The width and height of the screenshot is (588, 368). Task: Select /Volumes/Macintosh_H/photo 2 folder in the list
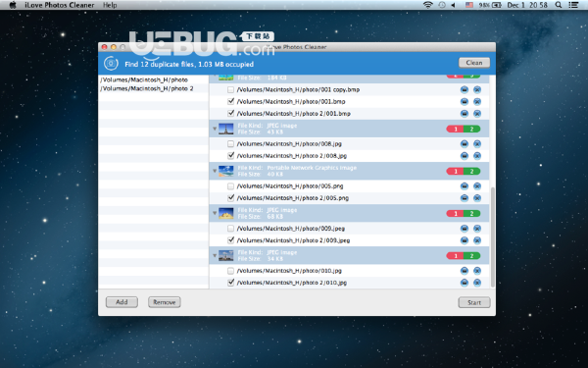point(154,88)
